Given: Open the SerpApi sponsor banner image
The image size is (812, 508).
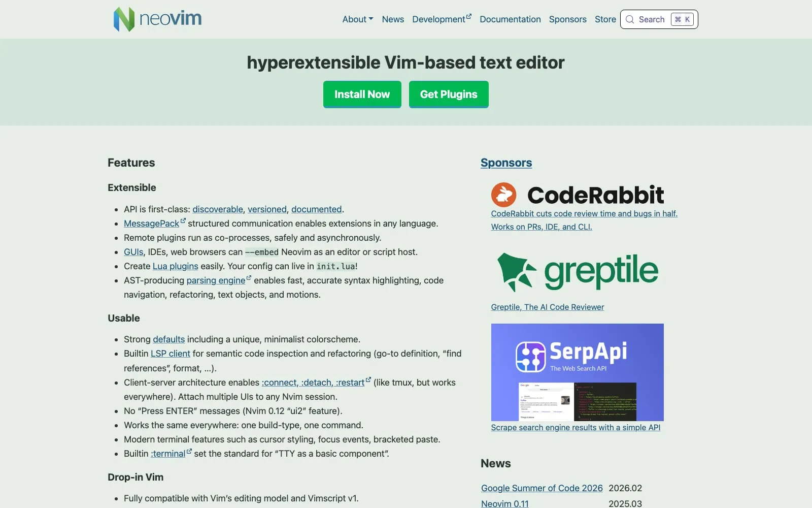Looking at the screenshot, I should [x=578, y=372].
